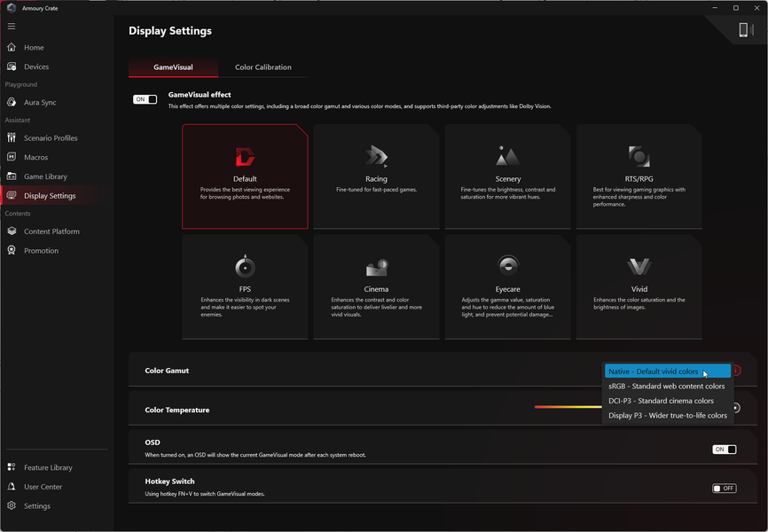Click the Cinema card description text
This screenshot has width=768, height=532.
[376, 307]
